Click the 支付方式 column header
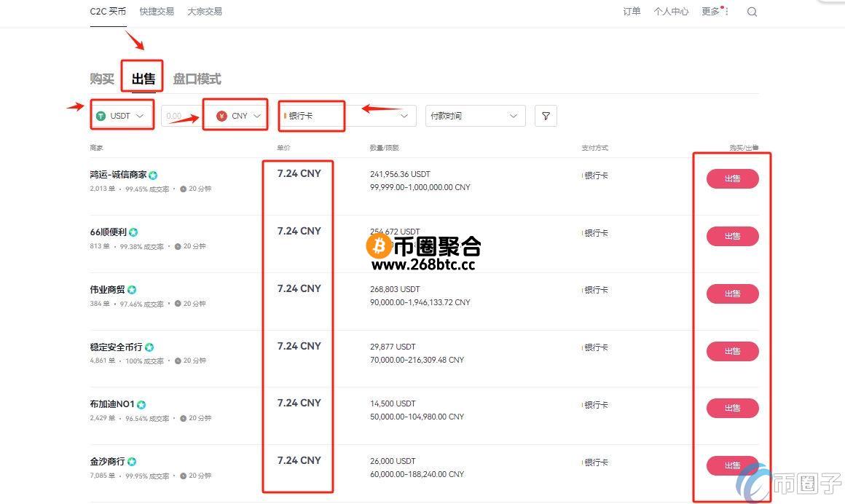This screenshot has width=845, height=504. [x=594, y=148]
